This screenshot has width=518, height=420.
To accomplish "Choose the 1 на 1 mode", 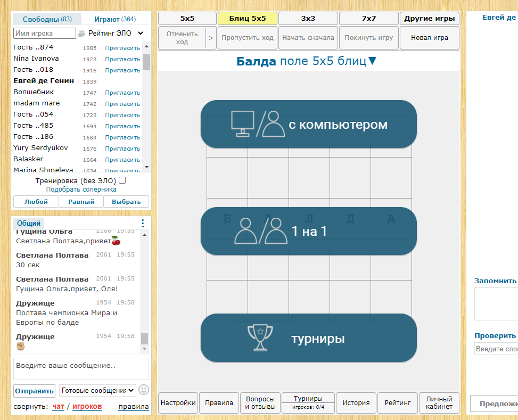I will click(309, 231).
